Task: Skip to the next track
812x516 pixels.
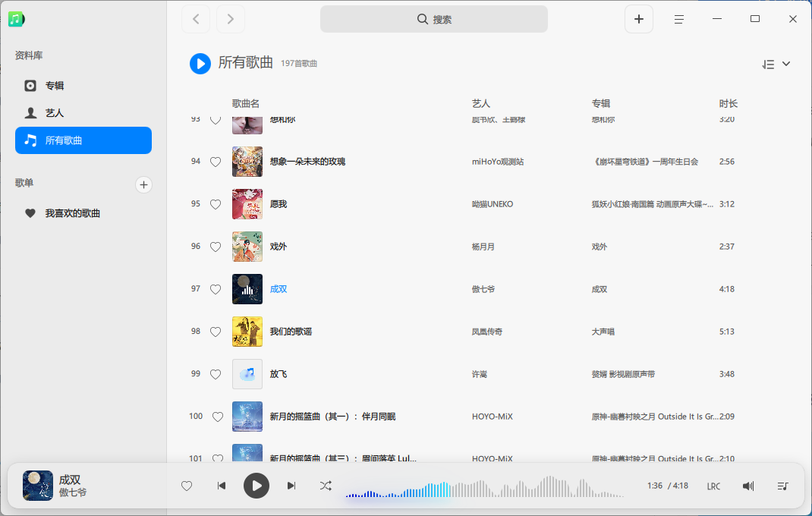Action: tap(291, 486)
